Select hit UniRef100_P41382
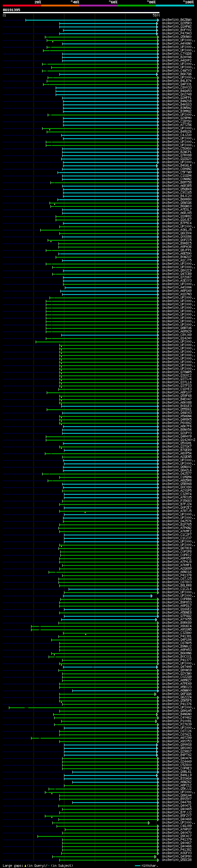The width and height of the screenshot is (197, 868). [177, 850]
